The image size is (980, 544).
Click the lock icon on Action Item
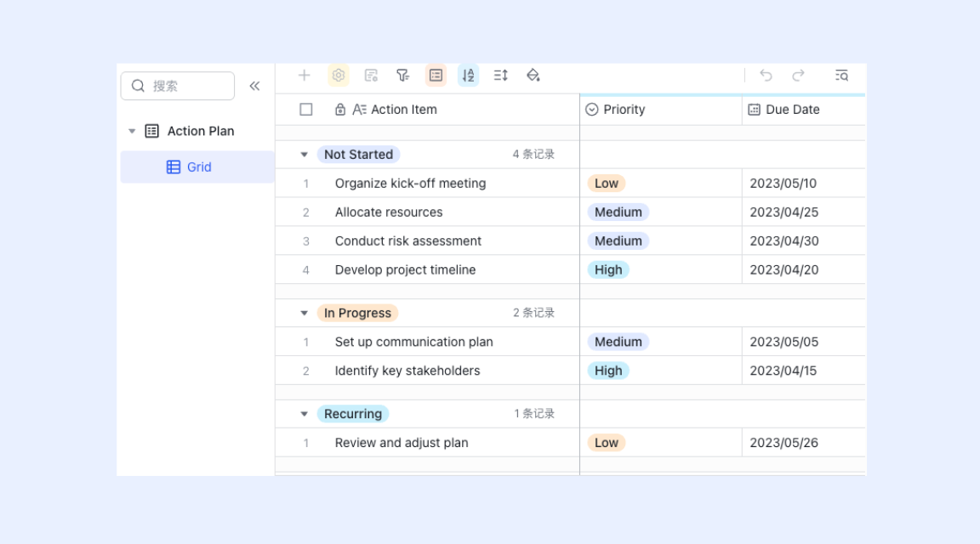coord(340,110)
